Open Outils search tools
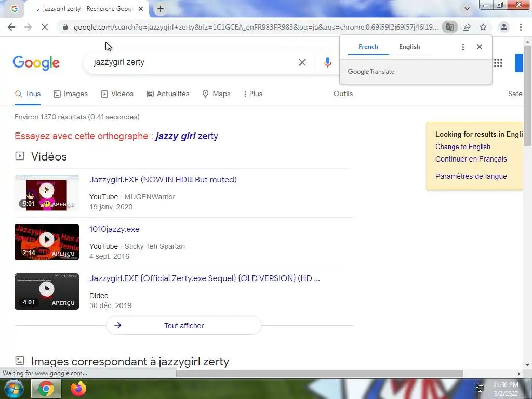Viewport: 532px width, 399px height. [x=343, y=94]
